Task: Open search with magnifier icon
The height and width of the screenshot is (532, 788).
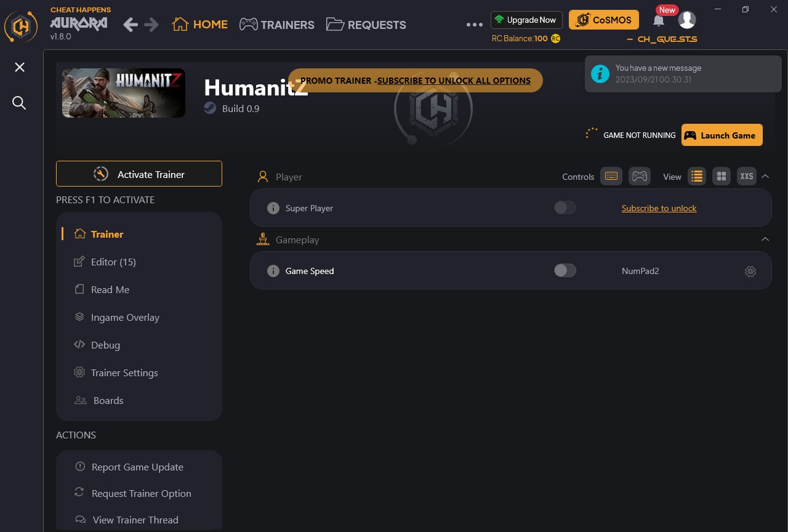Action: 20,103
